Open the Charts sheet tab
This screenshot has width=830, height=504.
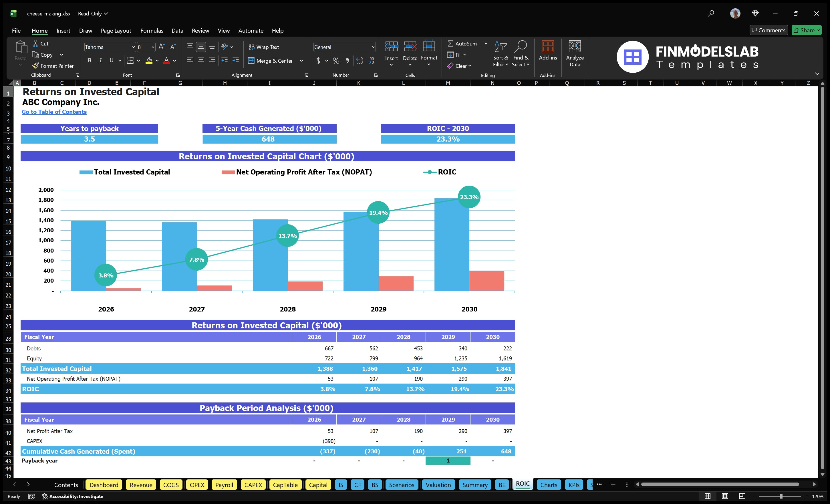pyautogui.click(x=548, y=485)
